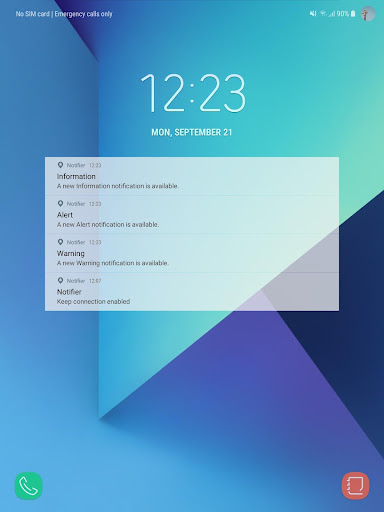Tap the user profile avatar

368,14
